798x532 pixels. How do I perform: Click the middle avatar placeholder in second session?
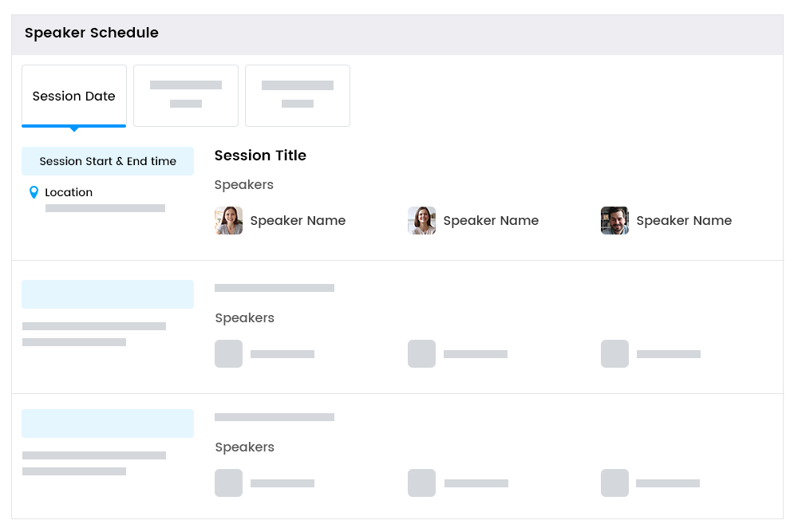click(x=421, y=353)
